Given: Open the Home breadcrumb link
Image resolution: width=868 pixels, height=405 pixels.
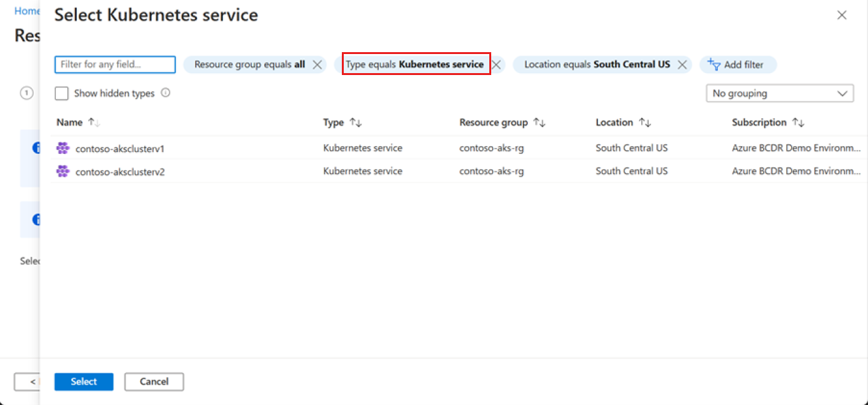Looking at the screenshot, I should [x=25, y=11].
